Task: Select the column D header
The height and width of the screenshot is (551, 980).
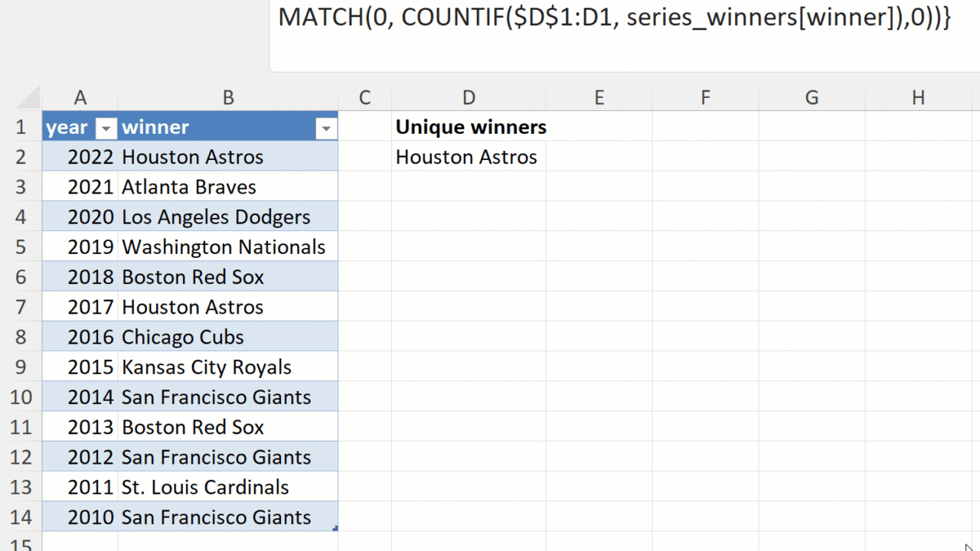Action: pos(469,97)
